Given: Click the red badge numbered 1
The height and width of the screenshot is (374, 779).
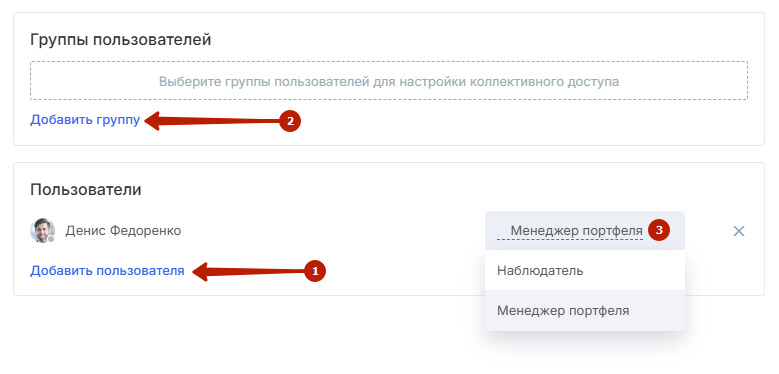Looking at the screenshot, I should click(314, 271).
